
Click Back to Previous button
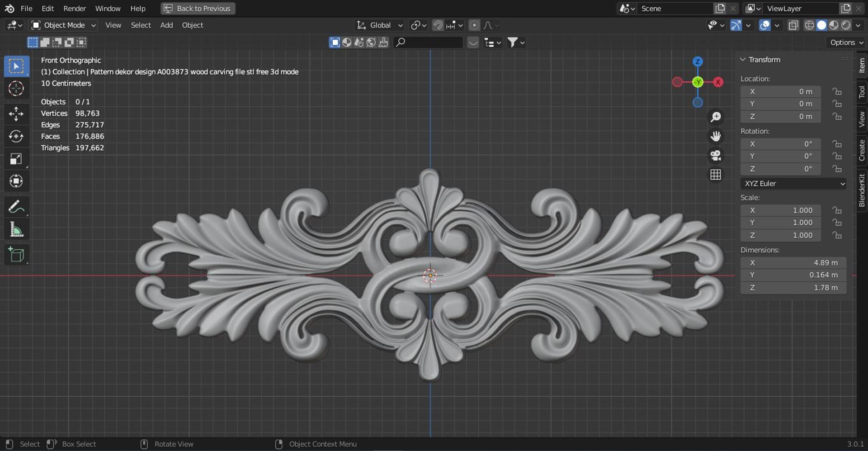[198, 9]
